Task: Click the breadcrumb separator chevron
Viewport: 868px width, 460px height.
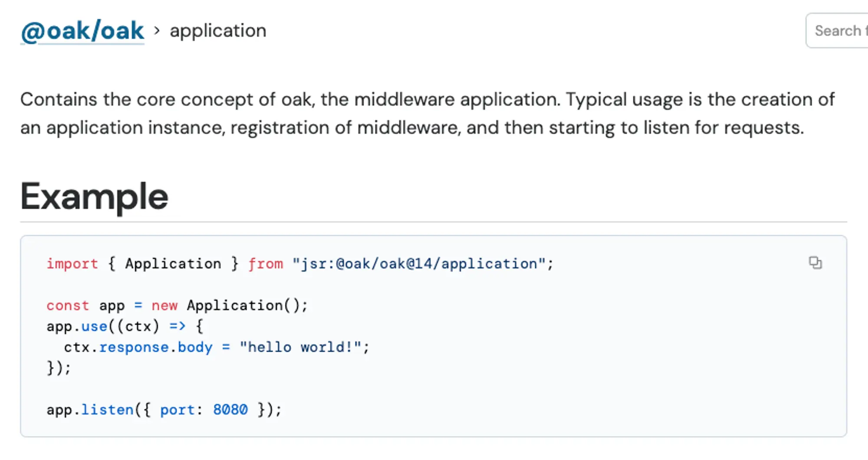Action: coord(157,31)
